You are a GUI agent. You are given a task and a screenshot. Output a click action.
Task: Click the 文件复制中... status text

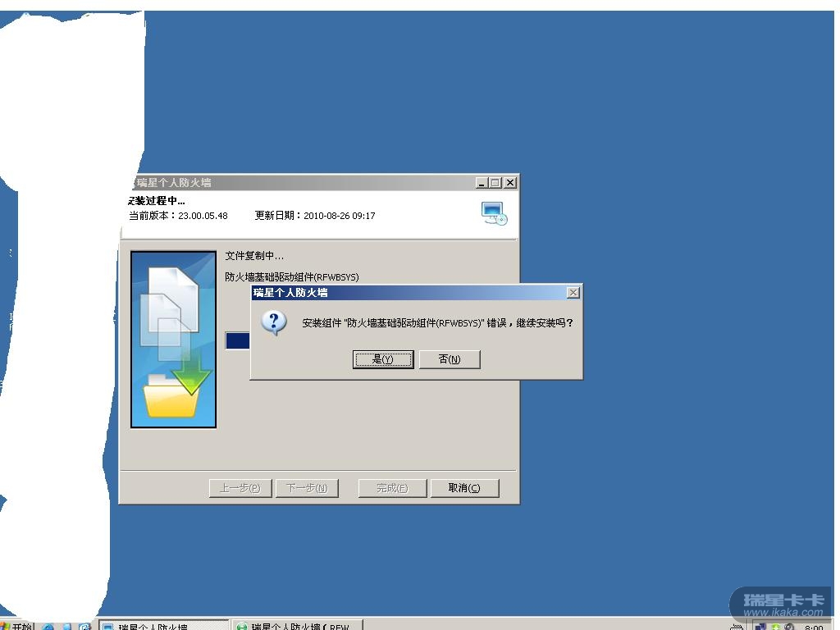pyautogui.click(x=254, y=256)
